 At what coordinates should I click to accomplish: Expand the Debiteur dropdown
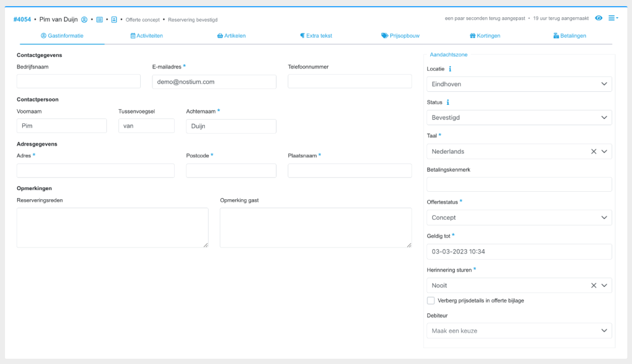coord(518,331)
